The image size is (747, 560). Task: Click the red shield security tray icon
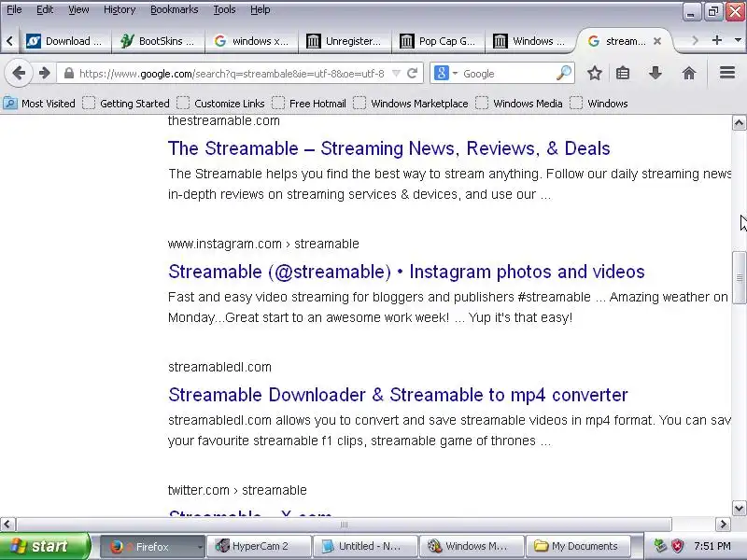pyautogui.click(x=677, y=546)
